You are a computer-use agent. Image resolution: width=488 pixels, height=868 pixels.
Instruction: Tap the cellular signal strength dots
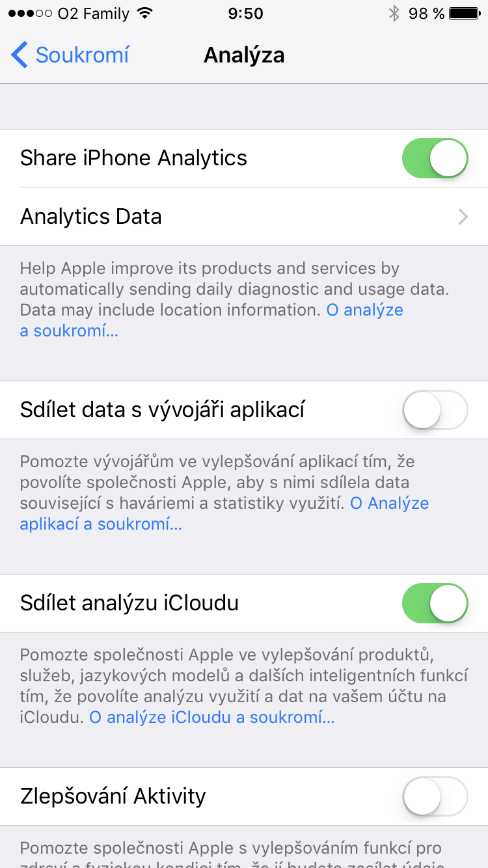point(29,14)
